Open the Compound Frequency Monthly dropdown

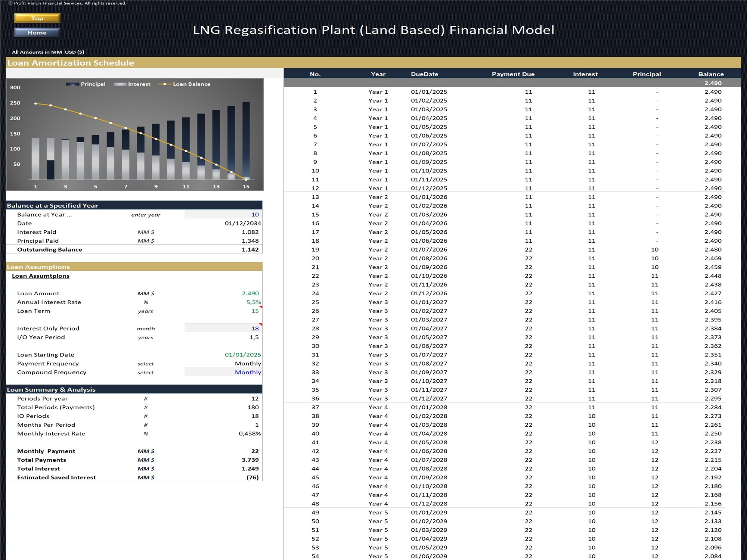[248, 372]
